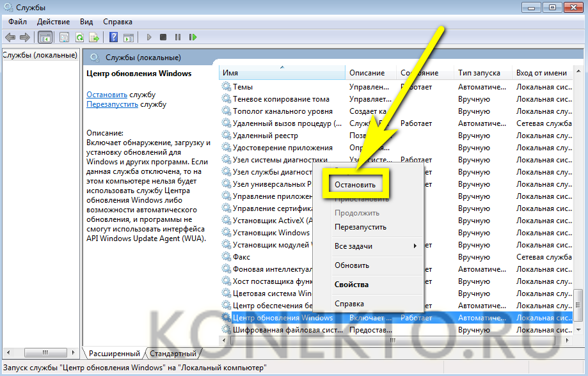Click the list horizontal scroll right arrow
This screenshot has height=376, width=588.
pos(568,340)
